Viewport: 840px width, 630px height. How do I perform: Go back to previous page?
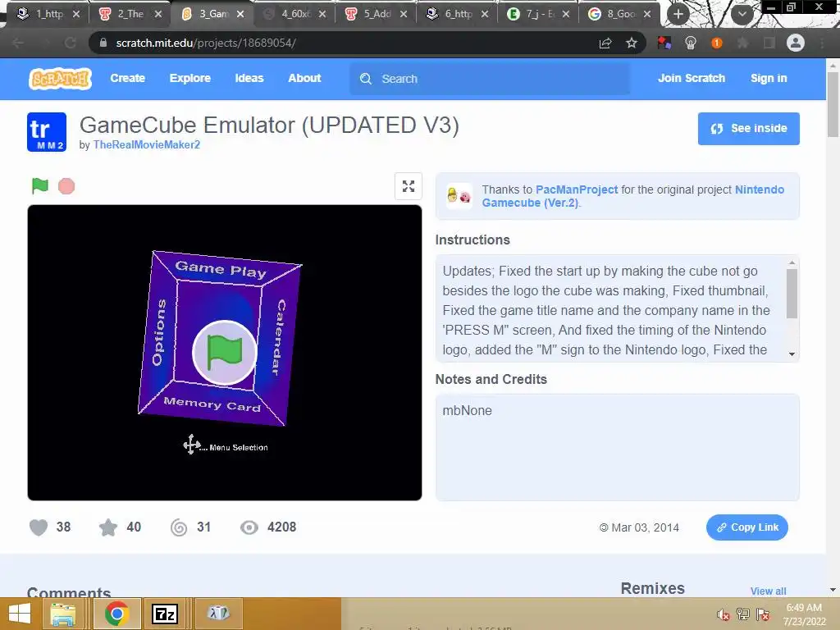point(18,43)
